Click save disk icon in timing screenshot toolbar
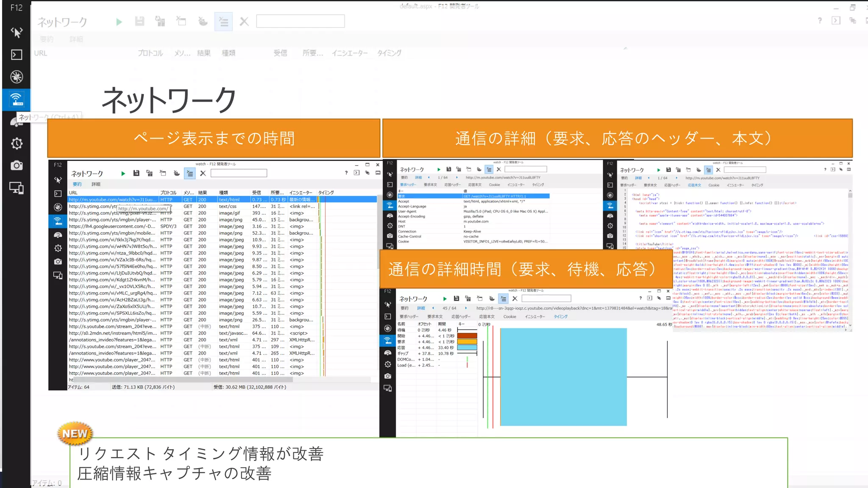 pyautogui.click(x=456, y=299)
